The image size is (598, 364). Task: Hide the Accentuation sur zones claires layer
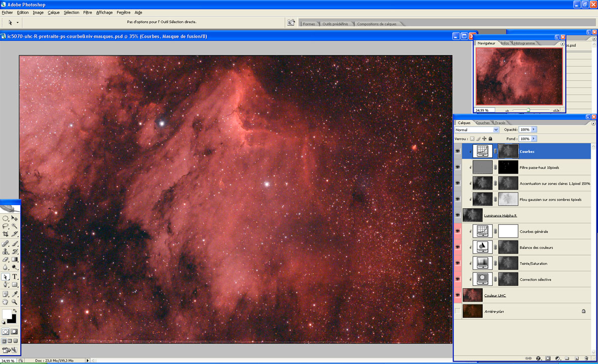(457, 184)
